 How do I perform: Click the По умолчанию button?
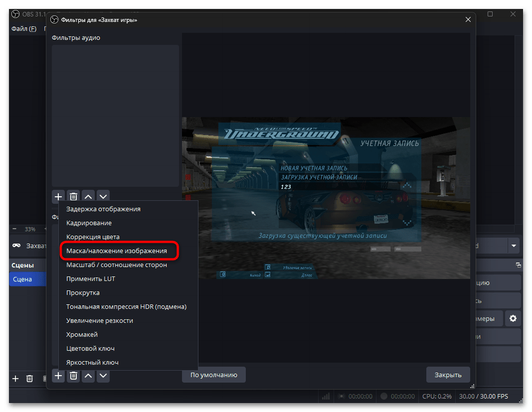(x=214, y=374)
